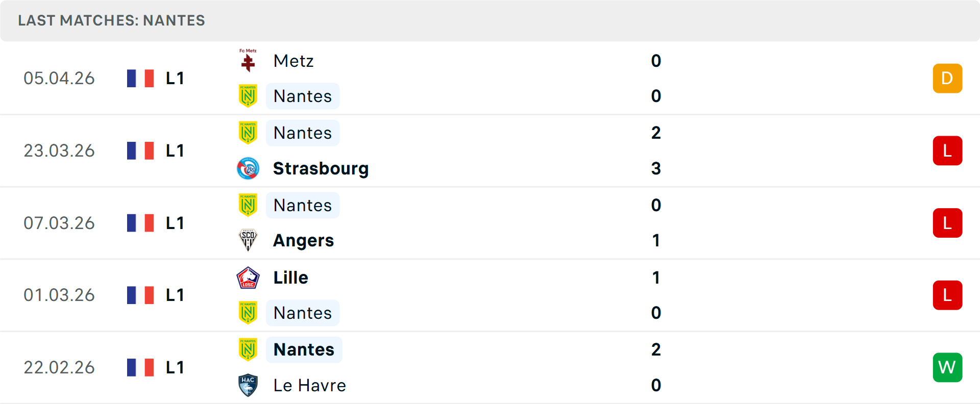
Task: Click the Angers SCO crest icon
Action: (x=248, y=240)
